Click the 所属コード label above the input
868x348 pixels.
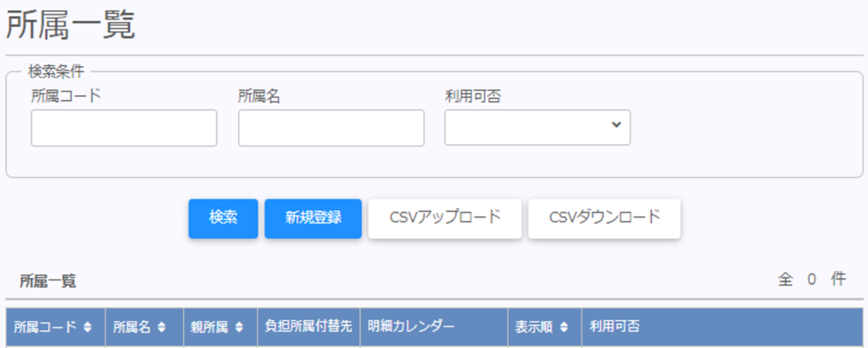click(x=66, y=96)
